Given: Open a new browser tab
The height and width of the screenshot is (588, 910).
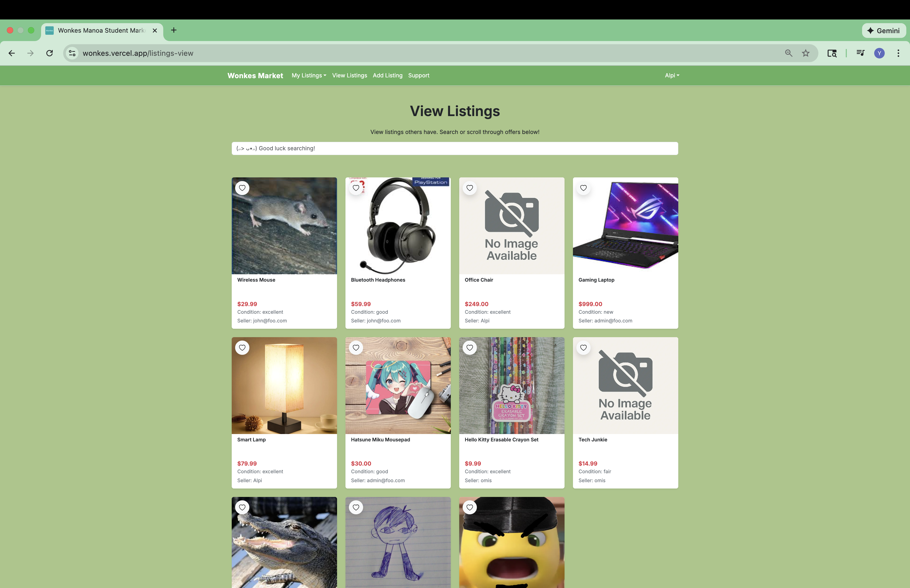Looking at the screenshot, I should coord(174,30).
